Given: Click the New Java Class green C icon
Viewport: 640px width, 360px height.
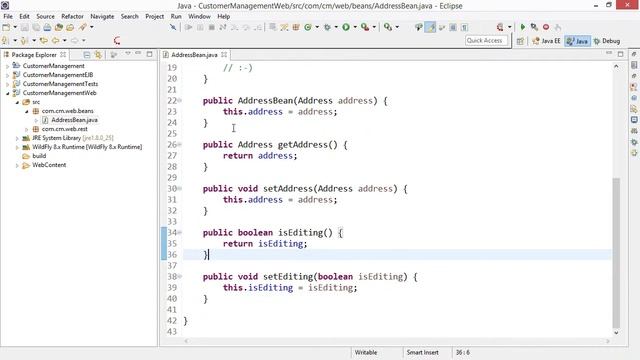Looking at the screenshot, I should pos(308,27).
